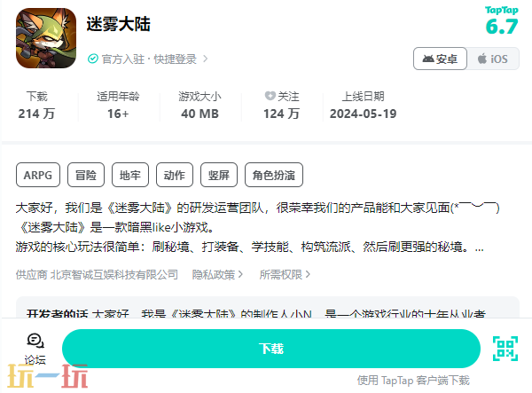Screen dimensions: 532x393
Task: Click the 124 万 followers count
Action: pyautogui.click(x=282, y=114)
